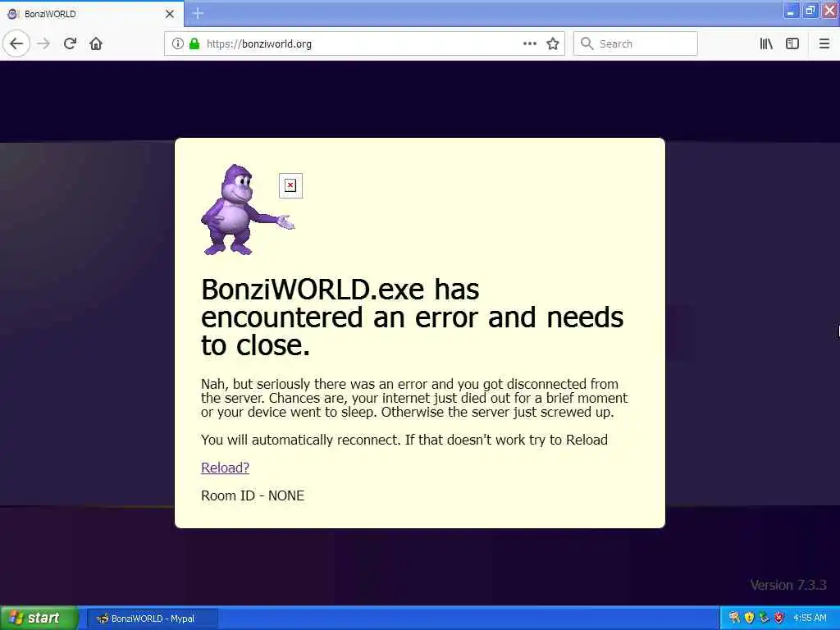Go back to the previous page
The height and width of the screenshot is (630, 840).
16,43
